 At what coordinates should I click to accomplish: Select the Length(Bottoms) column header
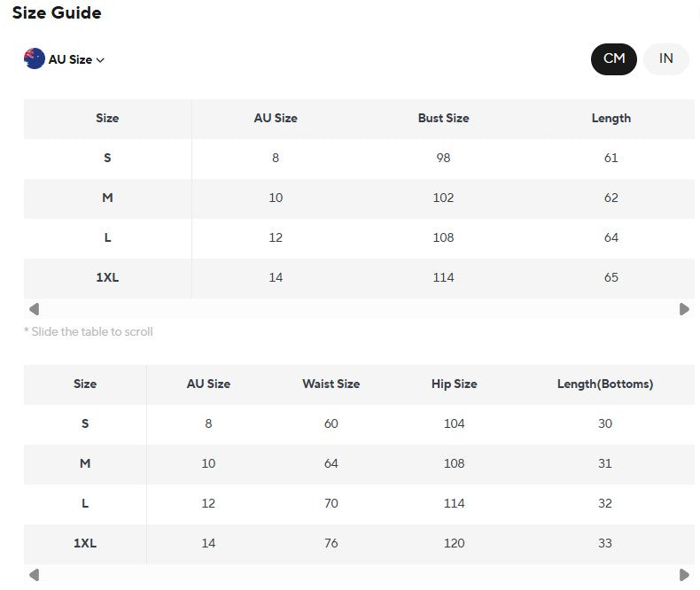(605, 384)
